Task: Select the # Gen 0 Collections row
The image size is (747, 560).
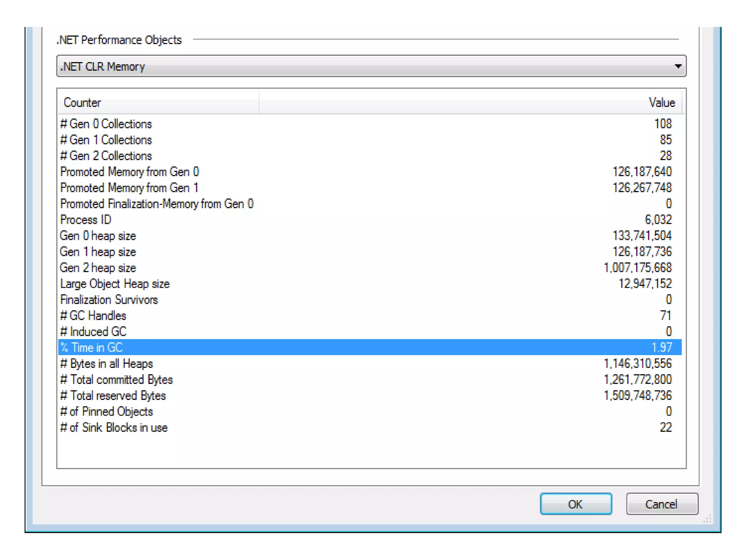Action: point(106,124)
